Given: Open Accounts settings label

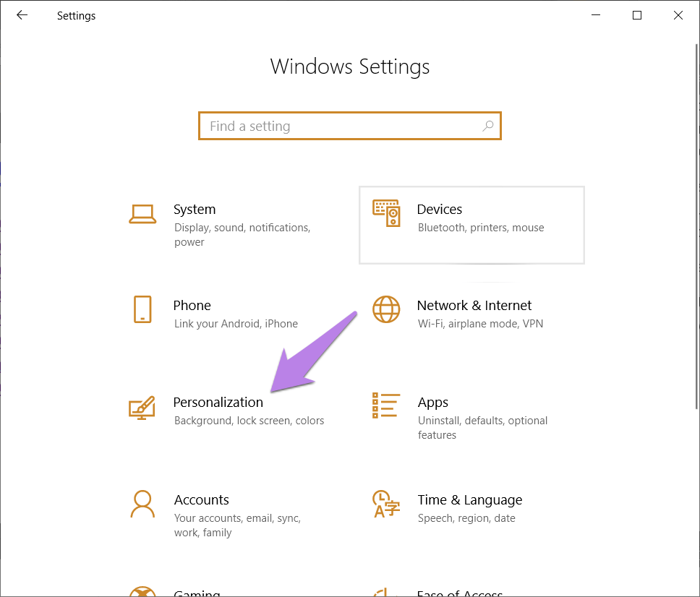Looking at the screenshot, I should click(x=201, y=500).
